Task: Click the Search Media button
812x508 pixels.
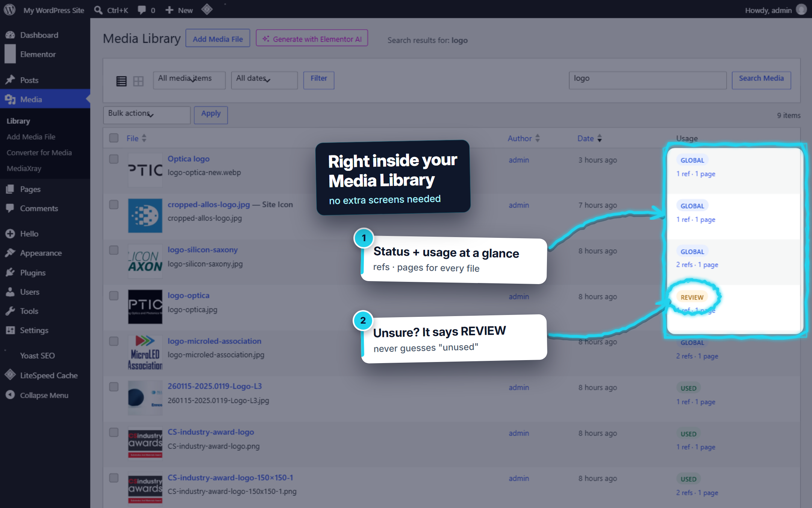Action: 761,80
